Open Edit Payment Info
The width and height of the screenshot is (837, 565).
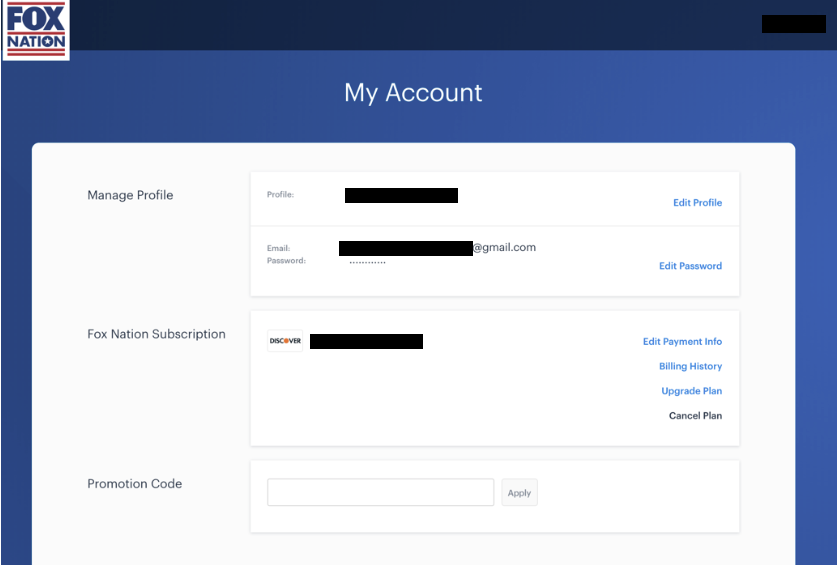coord(682,342)
